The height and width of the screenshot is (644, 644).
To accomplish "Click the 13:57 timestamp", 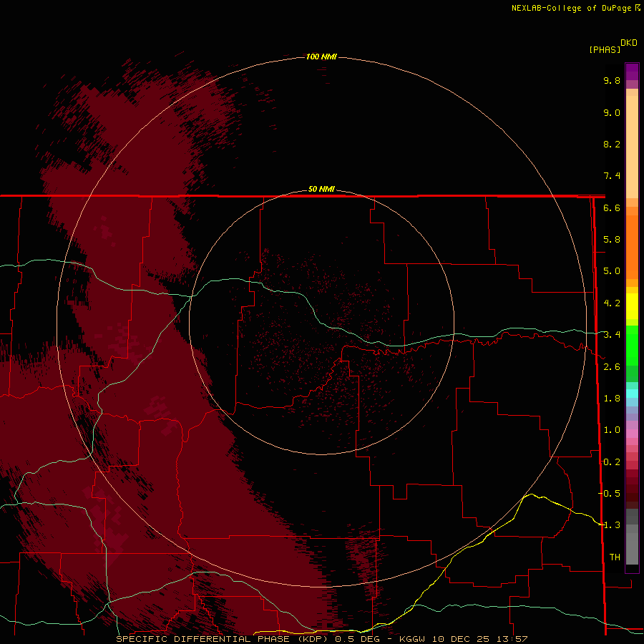I will click(x=512, y=639).
